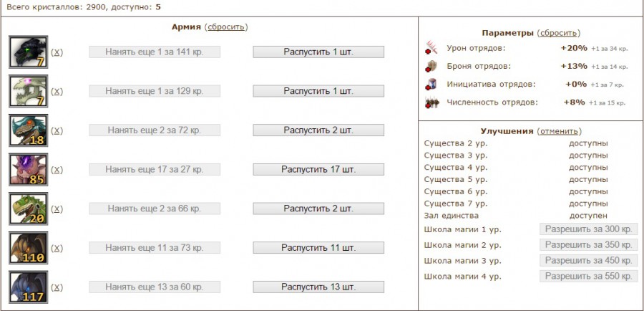Click the white dragon creature with 7 units
Image resolution: width=644 pixels, height=311 pixels.
coord(28,91)
